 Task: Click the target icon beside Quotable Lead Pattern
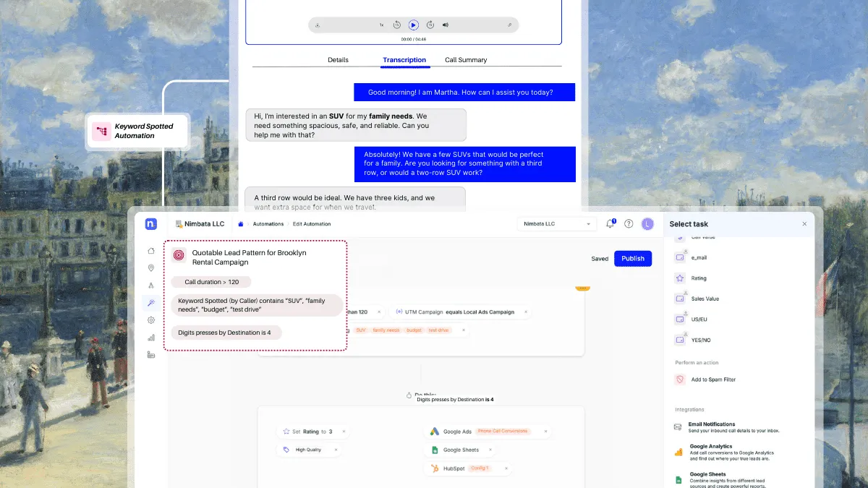pyautogui.click(x=179, y=255)
